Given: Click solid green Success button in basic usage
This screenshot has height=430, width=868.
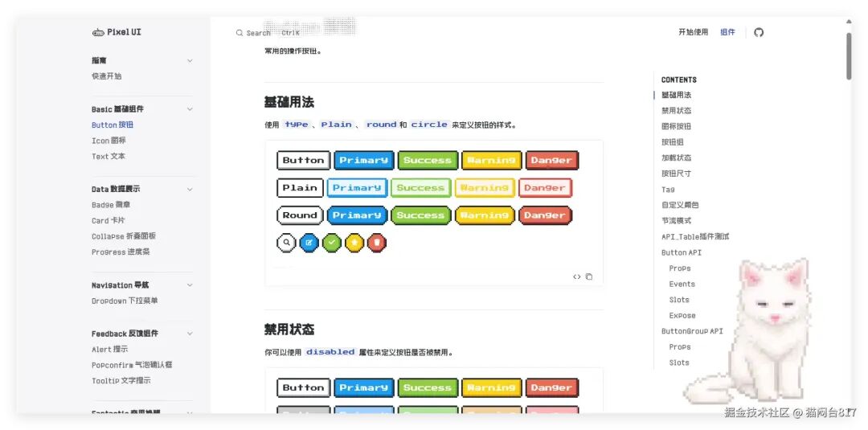Looking at the screenshot, I should pos(428,161).
